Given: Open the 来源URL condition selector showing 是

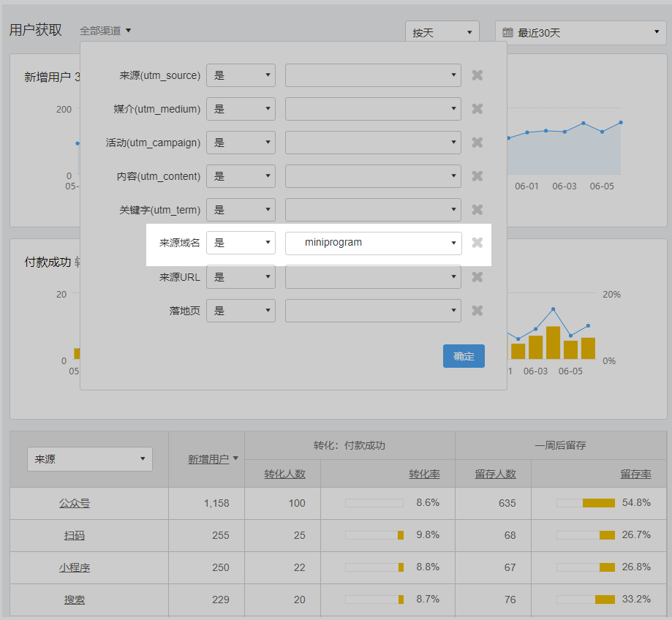Looking at the screenshot, I should (x=241, y=276).
